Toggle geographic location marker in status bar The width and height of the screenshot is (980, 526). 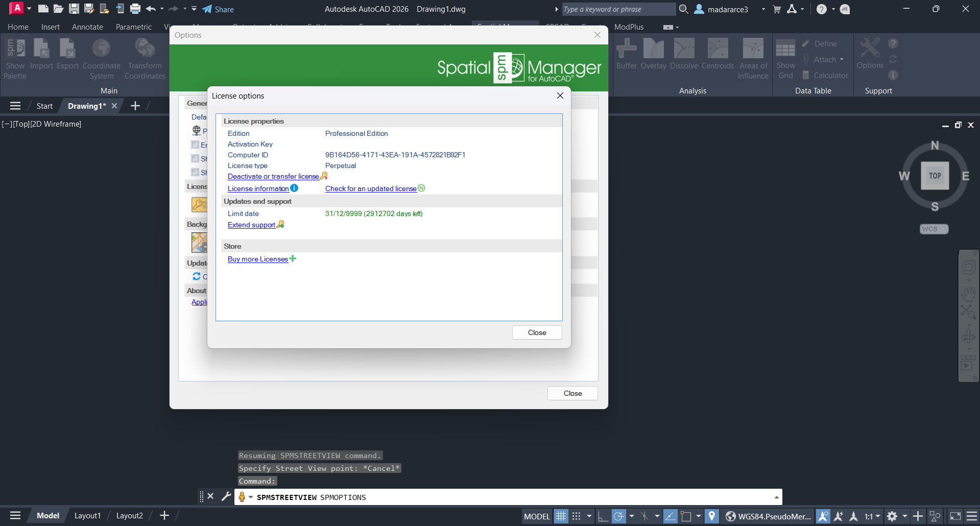click(x=712, y=516)
